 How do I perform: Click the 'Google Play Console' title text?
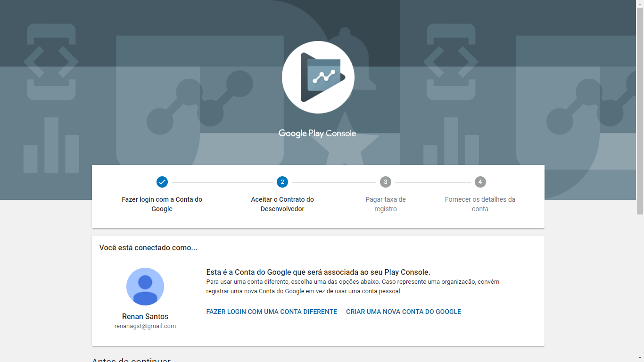tap(317, 133)
